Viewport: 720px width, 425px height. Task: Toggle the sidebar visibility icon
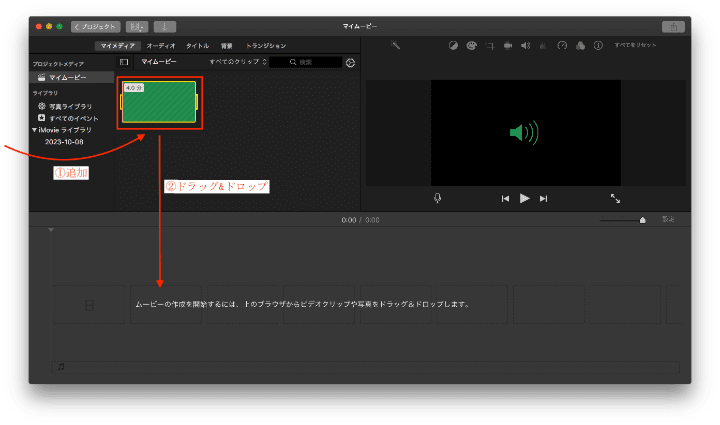tap(124, 62)
